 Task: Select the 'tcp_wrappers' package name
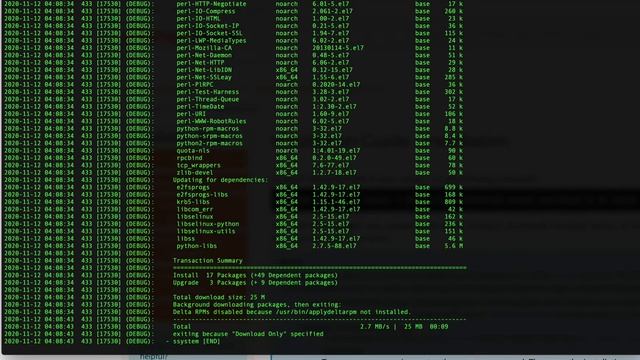pos(198,165)
